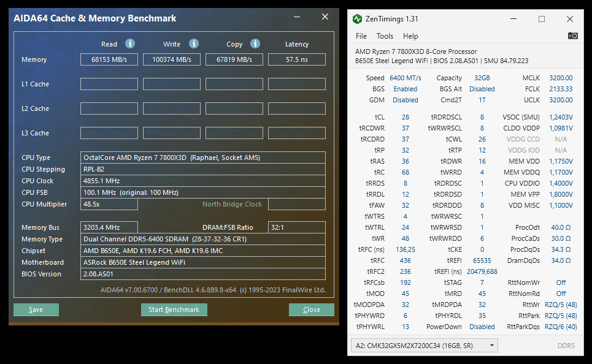The image size is (592, 364).
Task: Click the Close button in AIDA64 benchmark
Action: 312,309
